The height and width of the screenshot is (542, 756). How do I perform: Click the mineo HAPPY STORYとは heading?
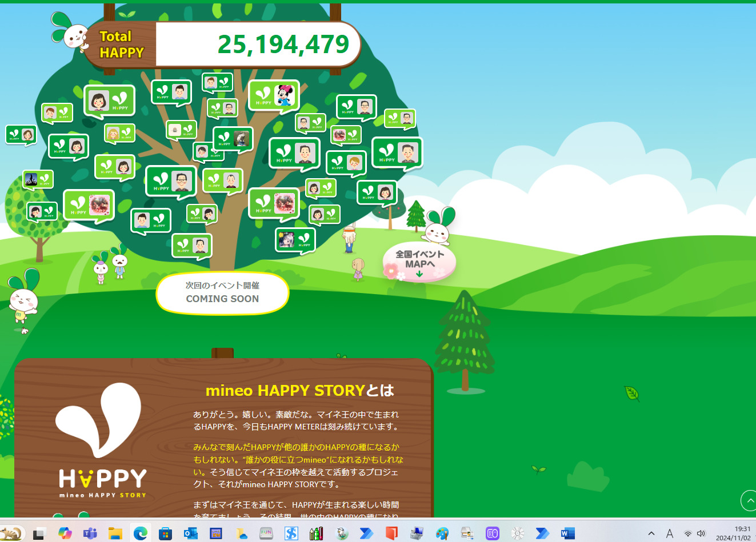point(299,391)
